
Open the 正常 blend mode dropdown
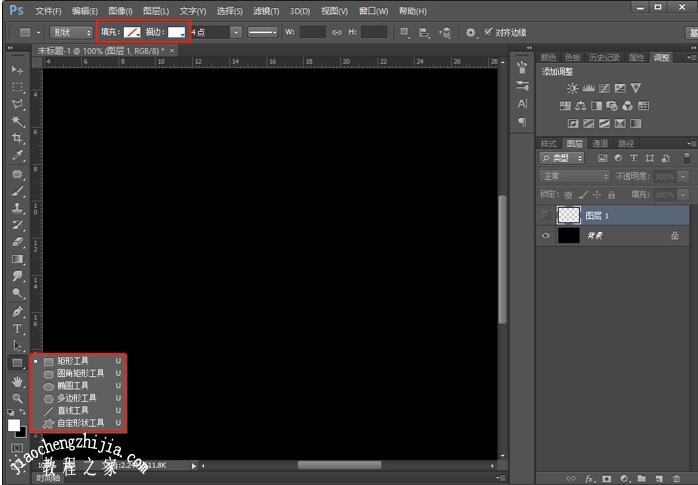[574, 176]
